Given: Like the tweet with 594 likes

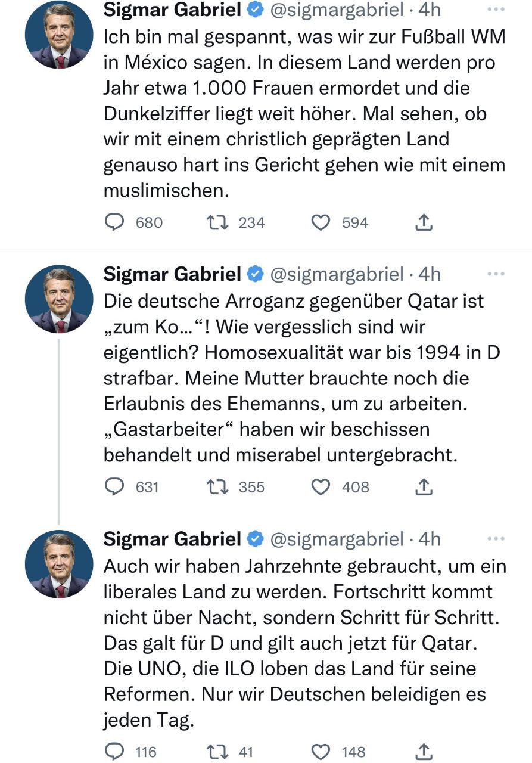Looking at the screenshot, I should pyautogui.click(x=321, y=222).
